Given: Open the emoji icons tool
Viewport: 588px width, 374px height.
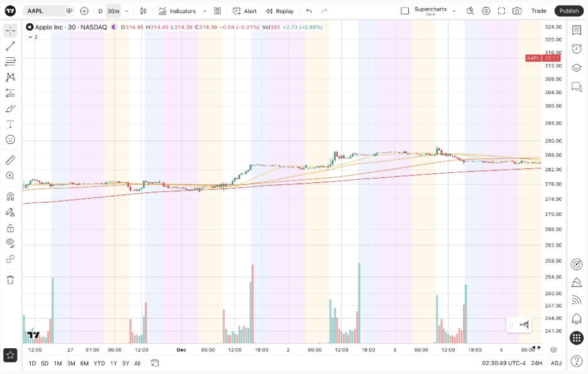Looking at the screenshot, I should pos(11,140).
